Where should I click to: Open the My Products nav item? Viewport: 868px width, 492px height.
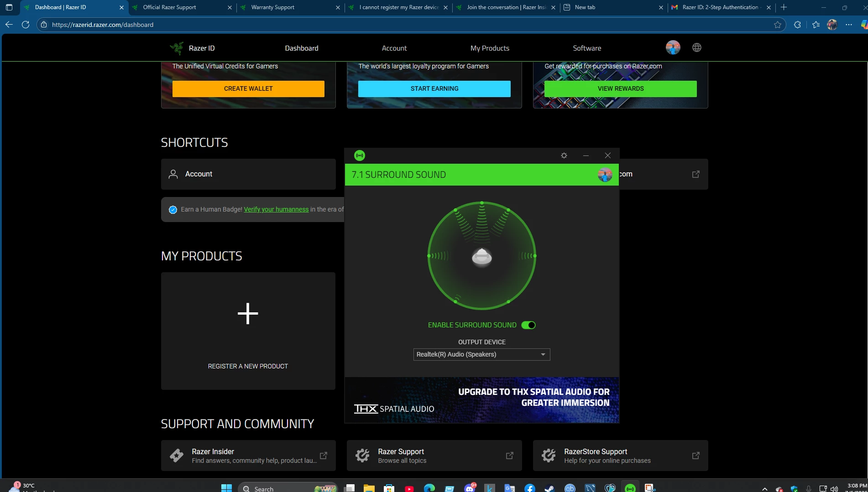coord(490,48)
